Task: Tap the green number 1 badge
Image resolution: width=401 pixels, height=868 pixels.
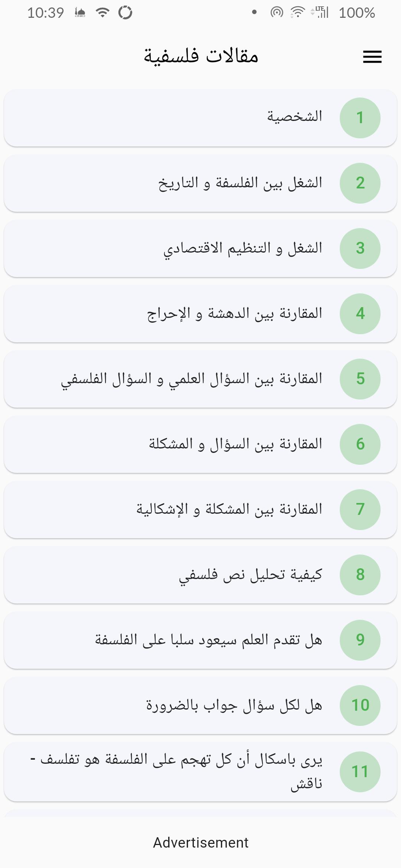Action: pyautogui.click(x=360, y=118)
